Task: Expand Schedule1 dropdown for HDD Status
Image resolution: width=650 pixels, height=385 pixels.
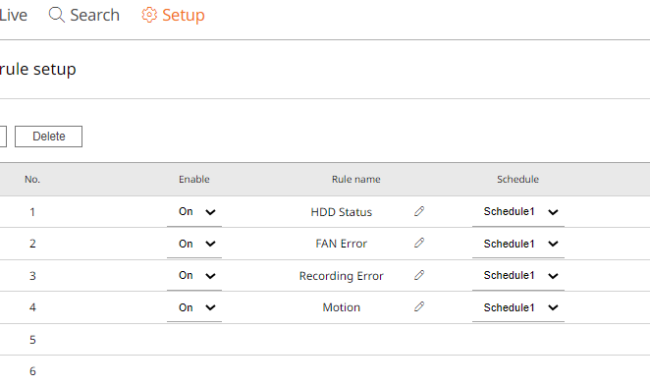Action: point(518,212)
